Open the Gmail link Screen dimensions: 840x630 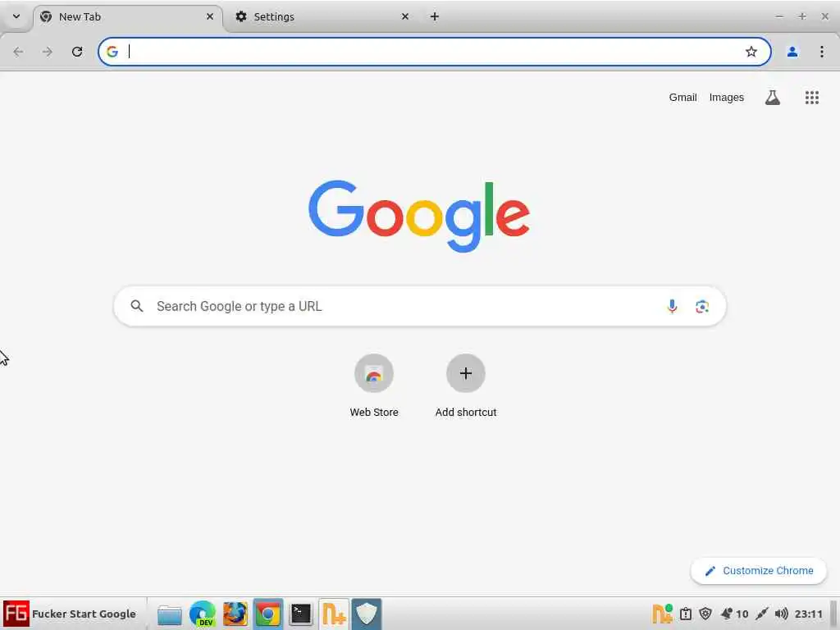(682, 98)
